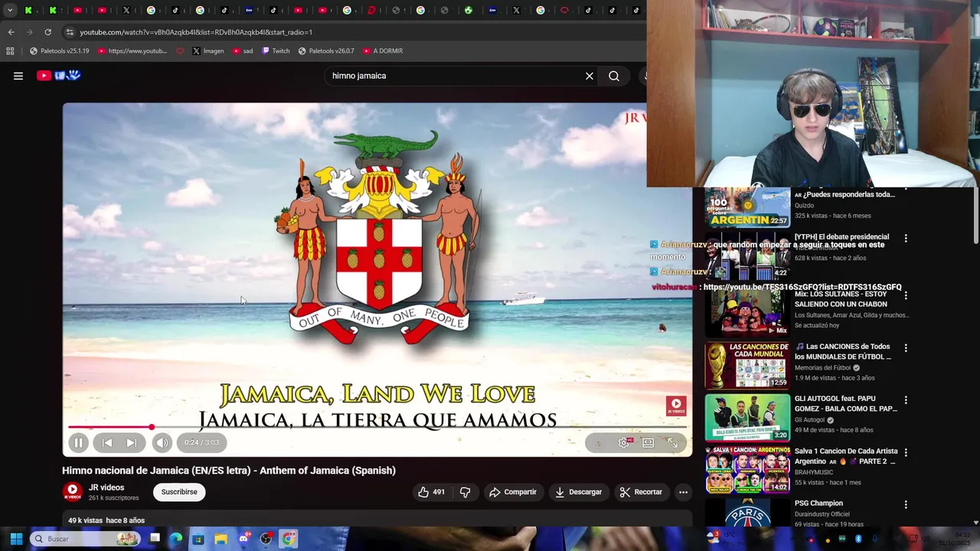Open the Twitch bookmark
Screen dimensions: 980x551
tap(276, 51)
